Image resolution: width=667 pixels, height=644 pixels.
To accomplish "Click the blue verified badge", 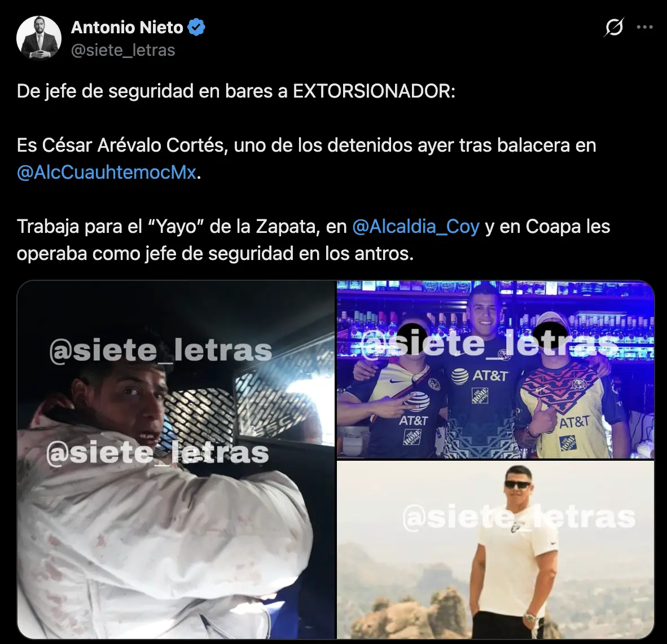I will (x=196, y=27).
